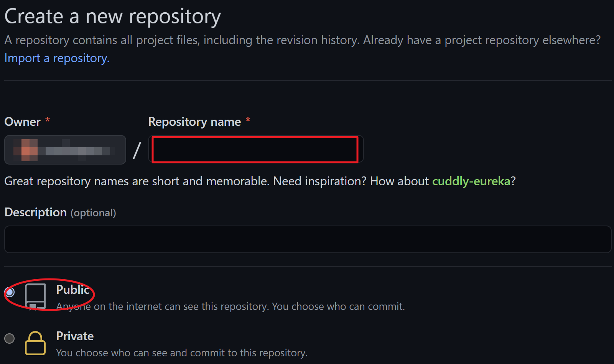Click the repository naming hint text

pos(260,181)
